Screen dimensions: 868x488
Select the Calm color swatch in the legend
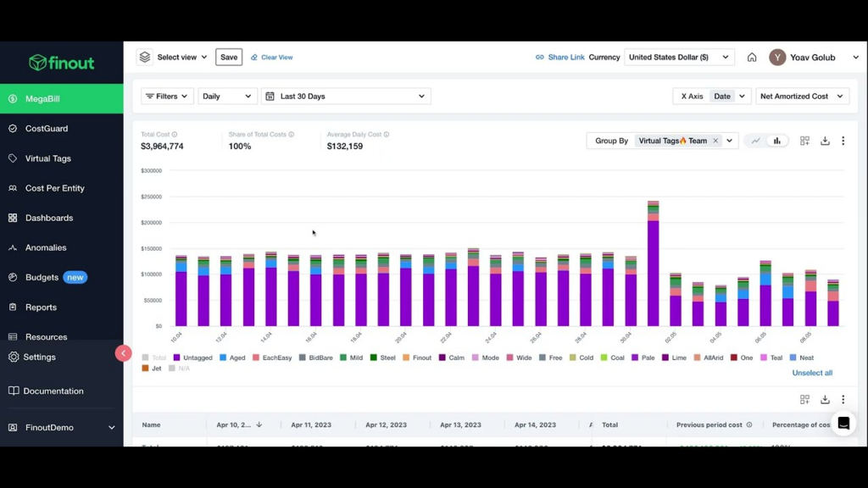pos(442,358)
